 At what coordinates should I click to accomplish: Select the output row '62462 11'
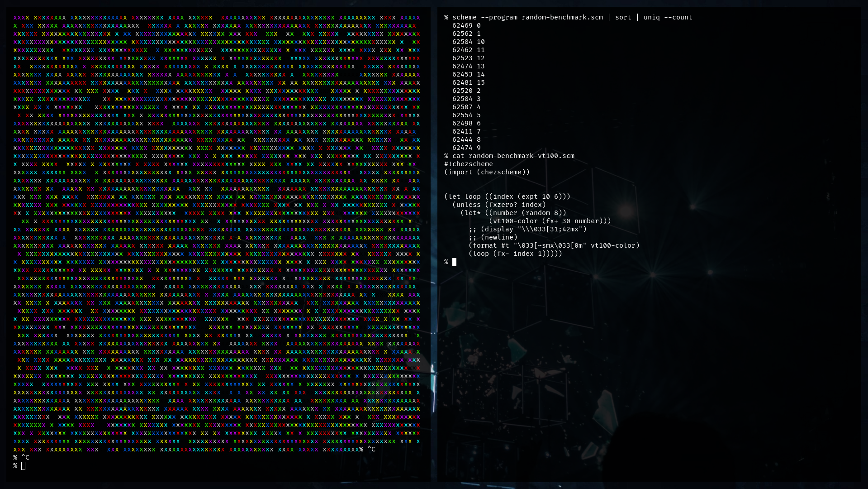coord(469,50)
